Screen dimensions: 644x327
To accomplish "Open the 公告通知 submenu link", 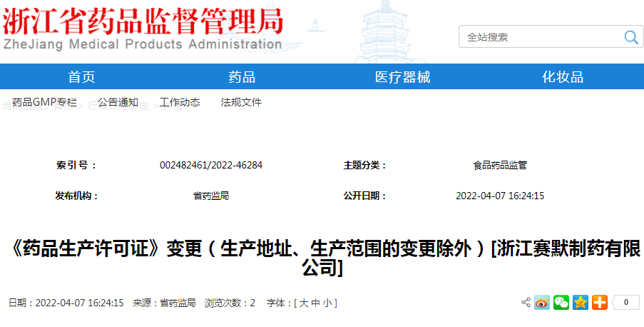I will (x=118, y=102).
